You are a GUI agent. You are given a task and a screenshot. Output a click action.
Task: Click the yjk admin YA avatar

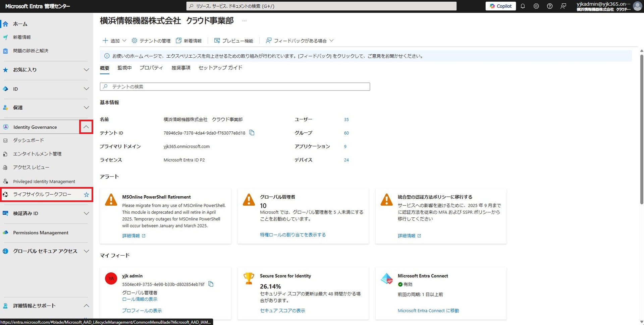pos(111,278)
